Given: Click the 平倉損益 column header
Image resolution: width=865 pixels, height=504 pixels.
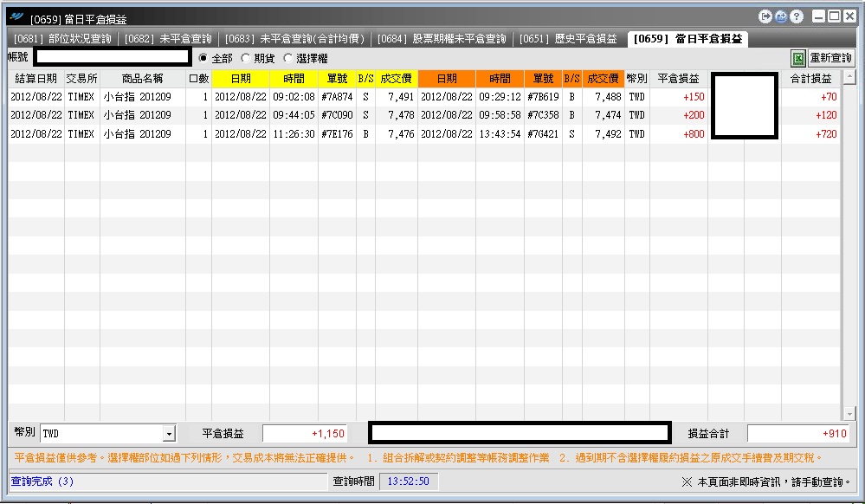Looking at the screenshot, I should click(679, 79).
